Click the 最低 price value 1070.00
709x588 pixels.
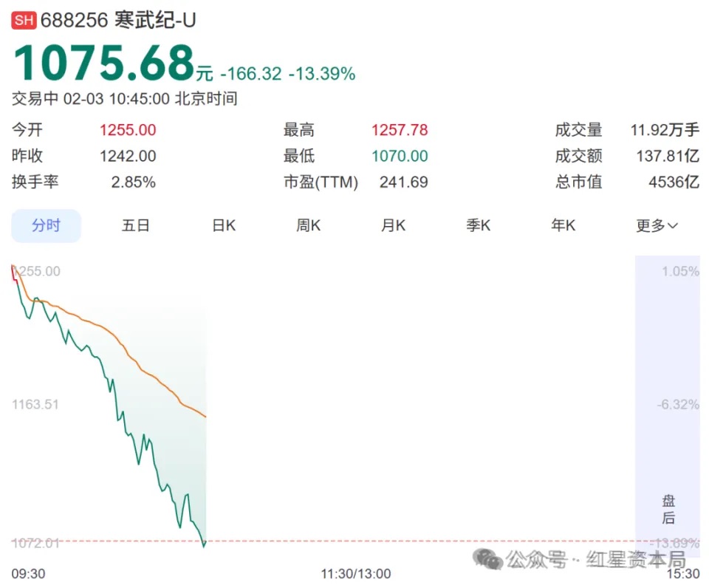(400, 156)
